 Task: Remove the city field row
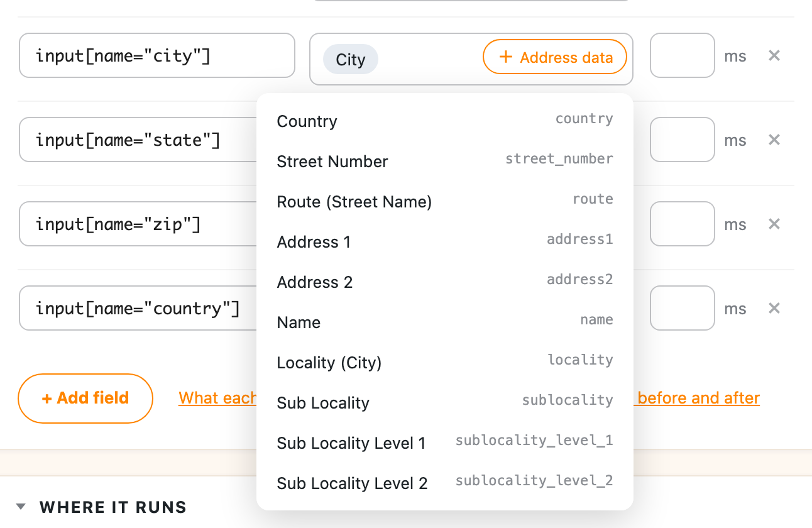pos(774,55)
